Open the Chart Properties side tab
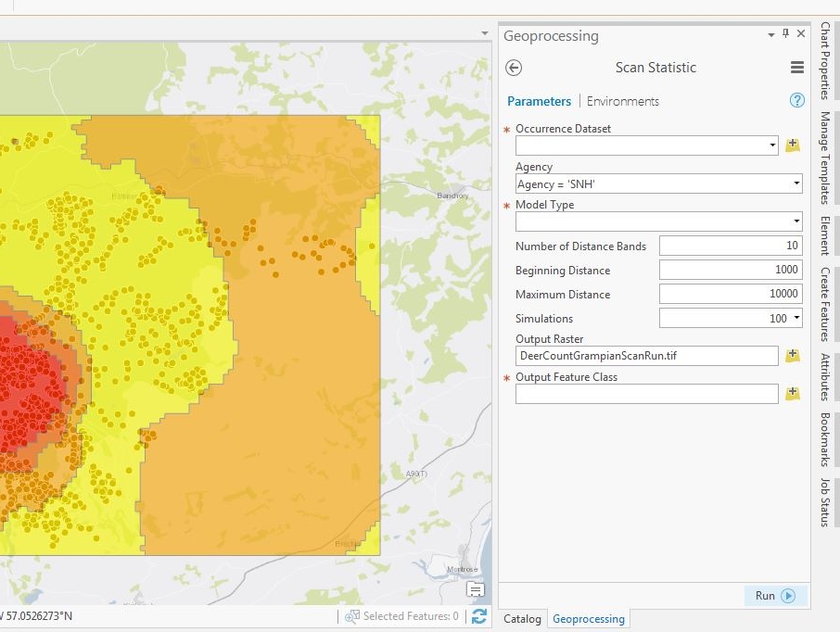 coord(825,60)
